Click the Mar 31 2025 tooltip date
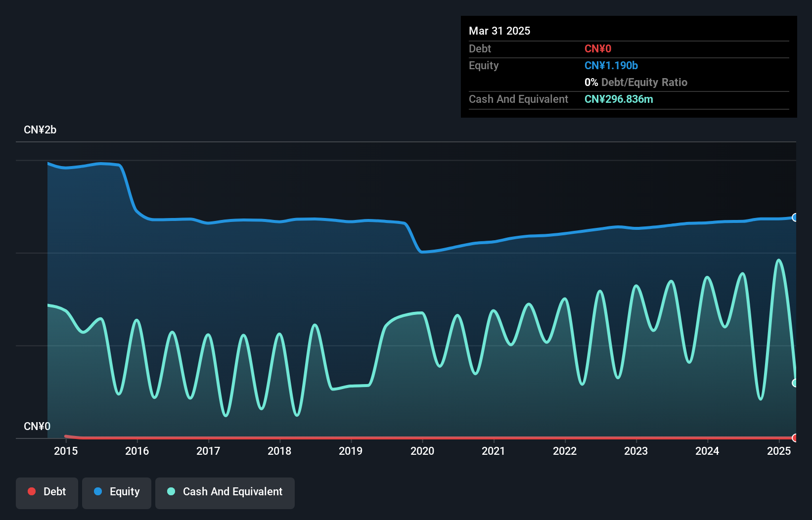The width and height of the screenshot is (812, 520). [x=499, y=31]
